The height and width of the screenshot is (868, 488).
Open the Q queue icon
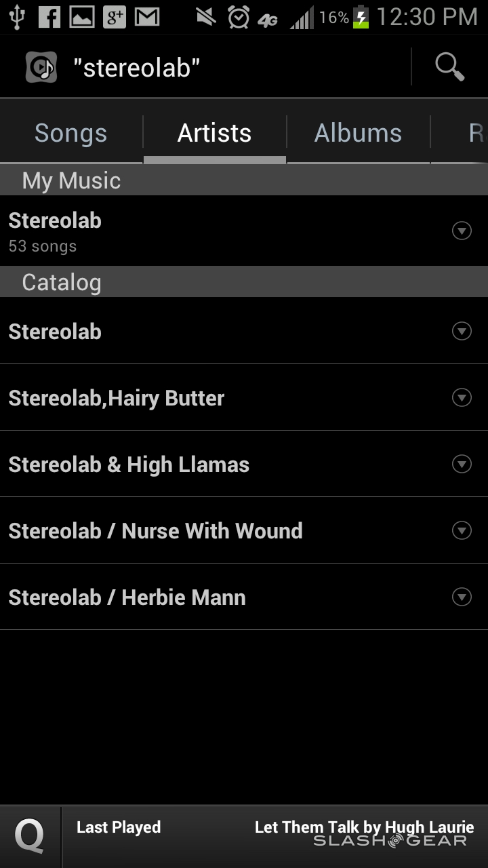tap(30, 836)
